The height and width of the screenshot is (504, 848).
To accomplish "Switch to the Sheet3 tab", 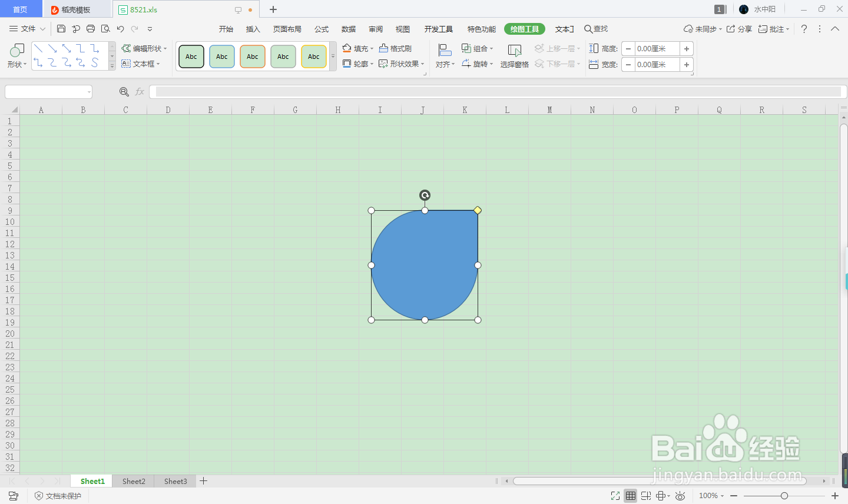I will point(175,481).
